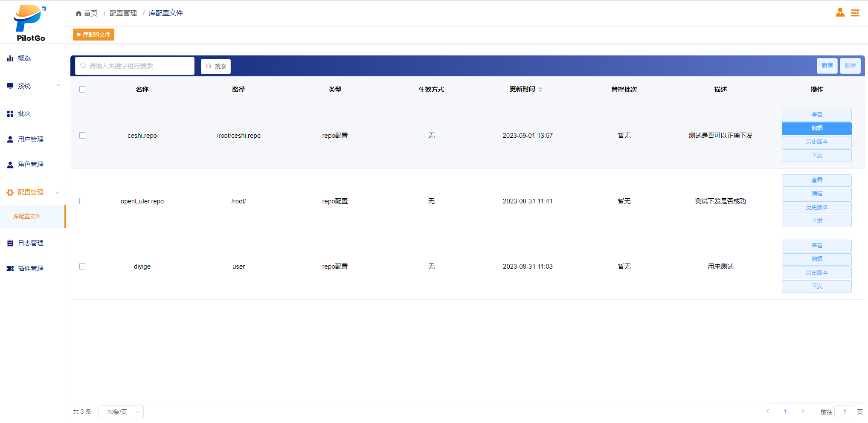Open the 10条/页 page size dropdown
Image resolution: width=868 pixels, height=423 pixels.
(x=121, y=412)
